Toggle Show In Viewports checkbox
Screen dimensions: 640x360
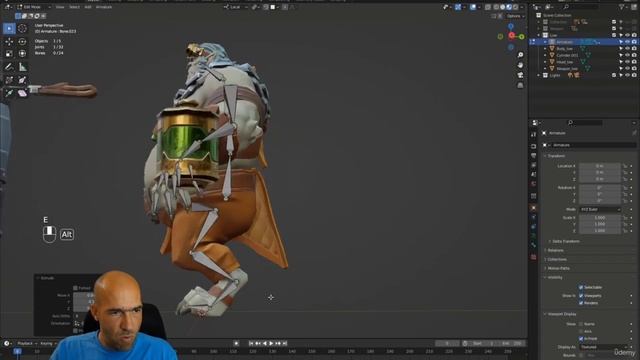(x=581, y=296)
